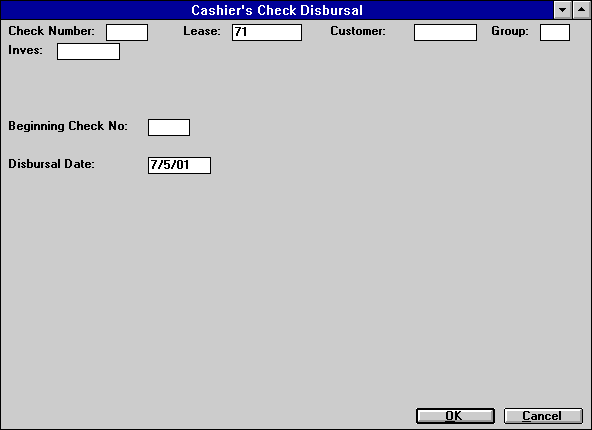This screenshot has height=430, width=592.
Task: Select the Customer text box
Action: pos(445,32)
